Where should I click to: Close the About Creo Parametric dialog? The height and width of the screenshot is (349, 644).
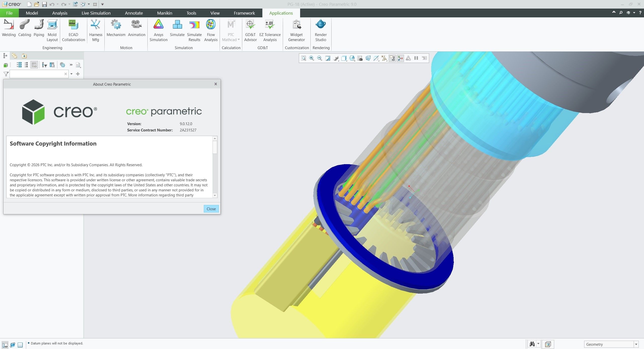click(211, 208)
